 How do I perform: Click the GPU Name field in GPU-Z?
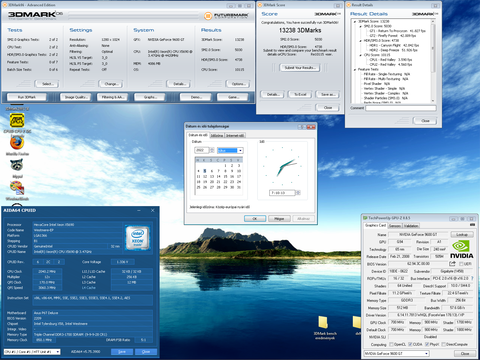418,235
